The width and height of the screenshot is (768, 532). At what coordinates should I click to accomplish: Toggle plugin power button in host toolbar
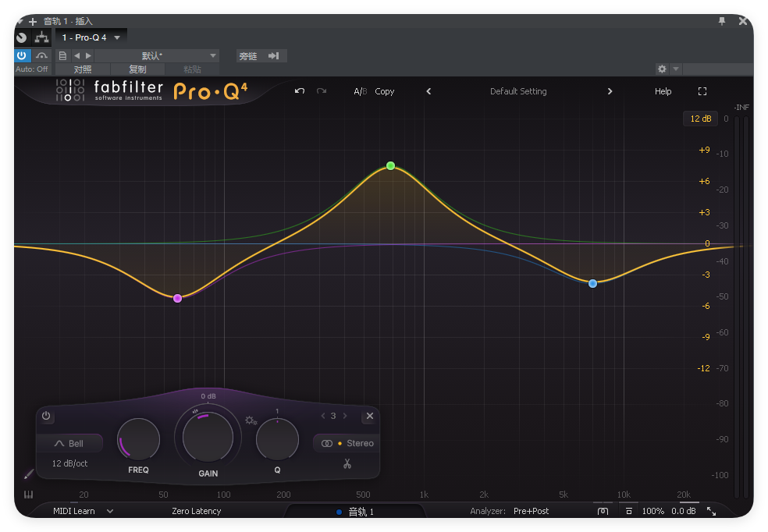click(x=22, y=56)
